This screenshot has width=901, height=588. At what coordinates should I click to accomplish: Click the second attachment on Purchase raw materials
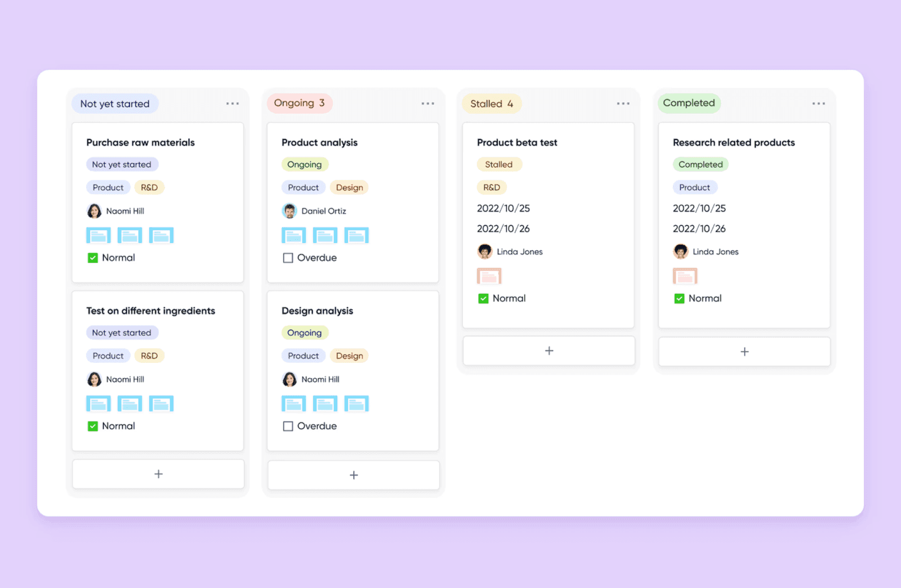coord(130,235)
